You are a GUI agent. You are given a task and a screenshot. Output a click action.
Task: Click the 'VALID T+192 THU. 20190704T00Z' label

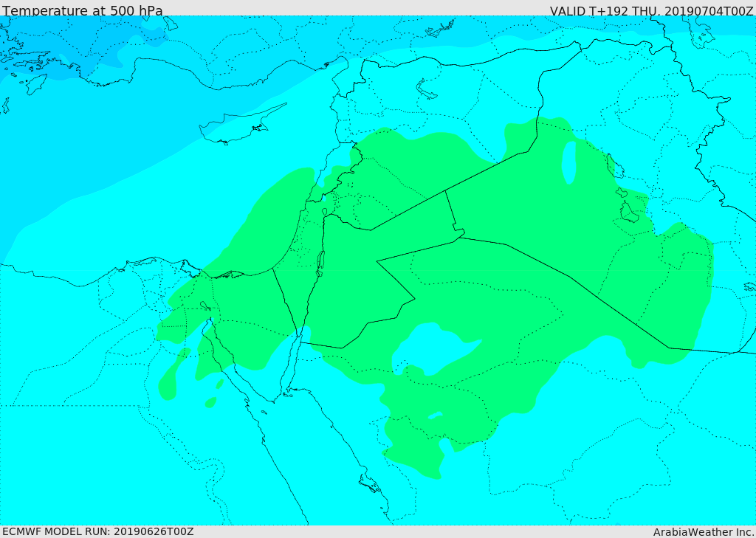(x=651, y=10)
